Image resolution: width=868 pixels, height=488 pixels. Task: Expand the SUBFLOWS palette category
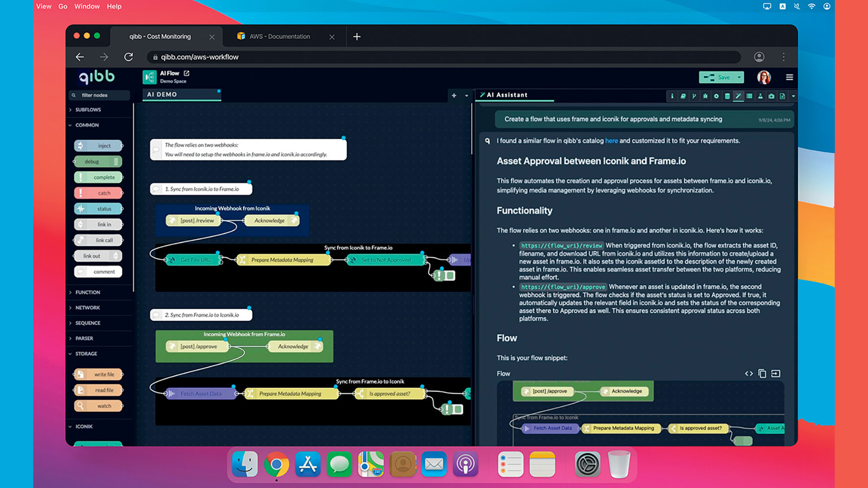(88, 110)
